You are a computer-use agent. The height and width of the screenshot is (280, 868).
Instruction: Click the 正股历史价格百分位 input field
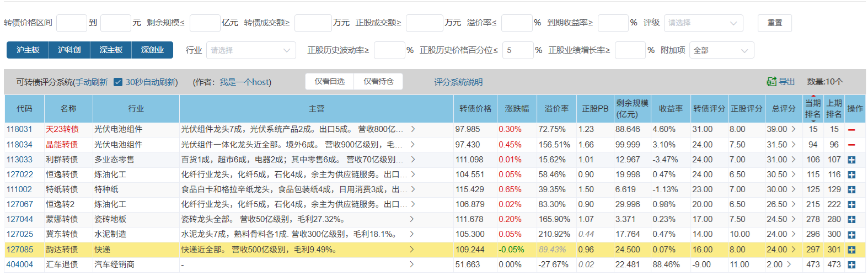[517, 50]
